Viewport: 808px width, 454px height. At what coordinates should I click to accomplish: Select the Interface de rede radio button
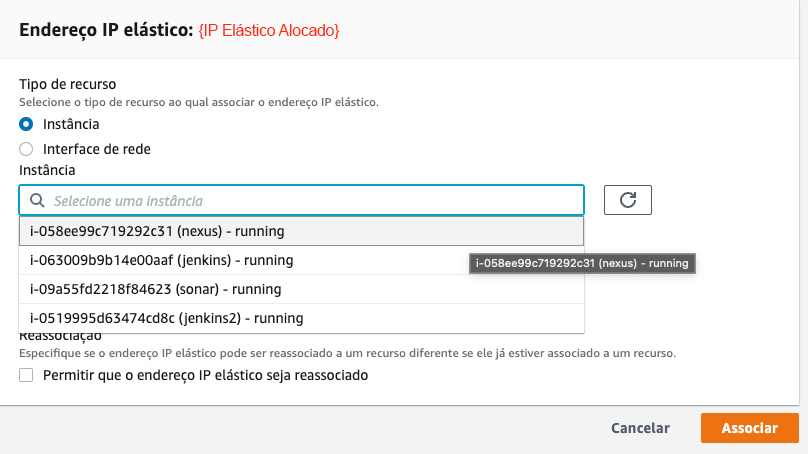26,149
